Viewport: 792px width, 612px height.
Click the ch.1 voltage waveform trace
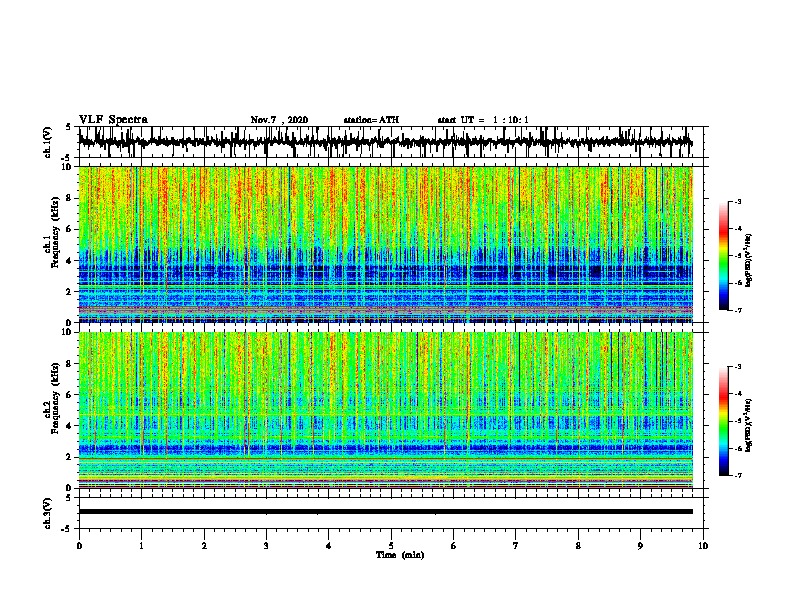pos(385,142)
